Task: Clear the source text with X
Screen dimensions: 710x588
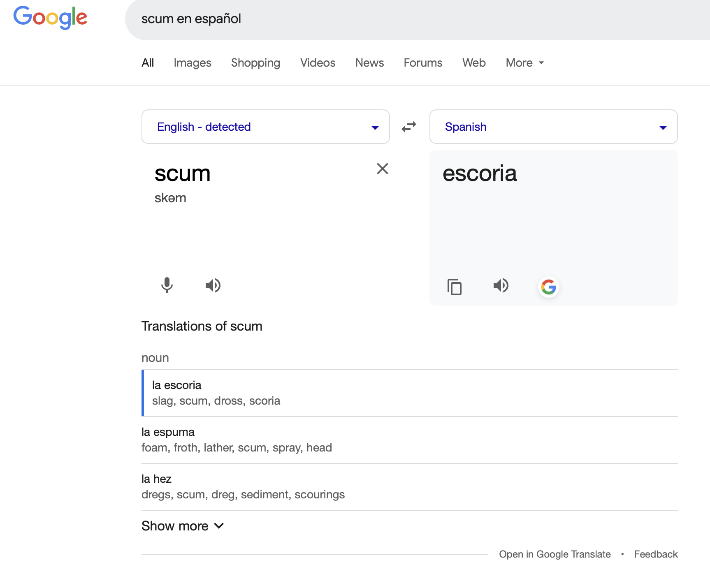Action: (x=382, y=169)
